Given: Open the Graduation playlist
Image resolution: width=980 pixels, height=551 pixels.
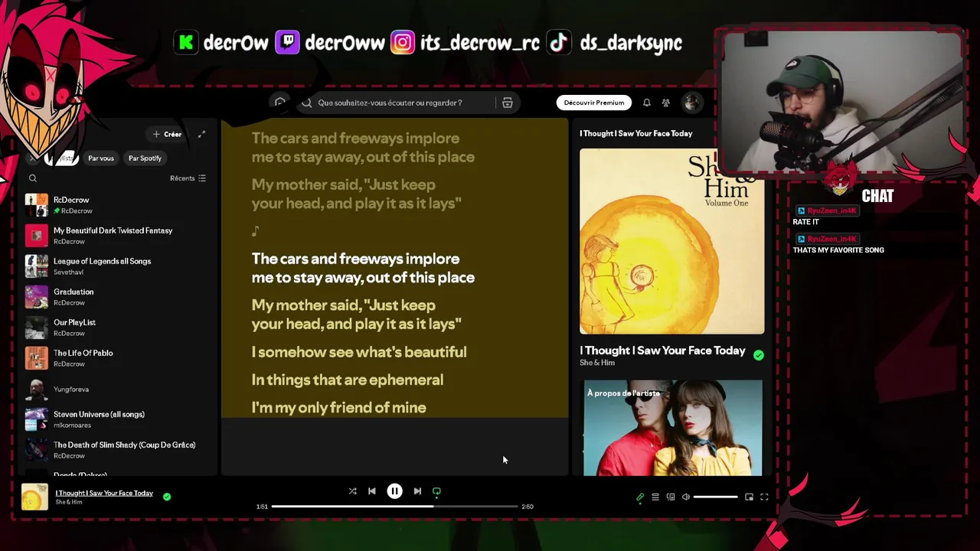Looking at the screenshot, I should tap(119, 297).
